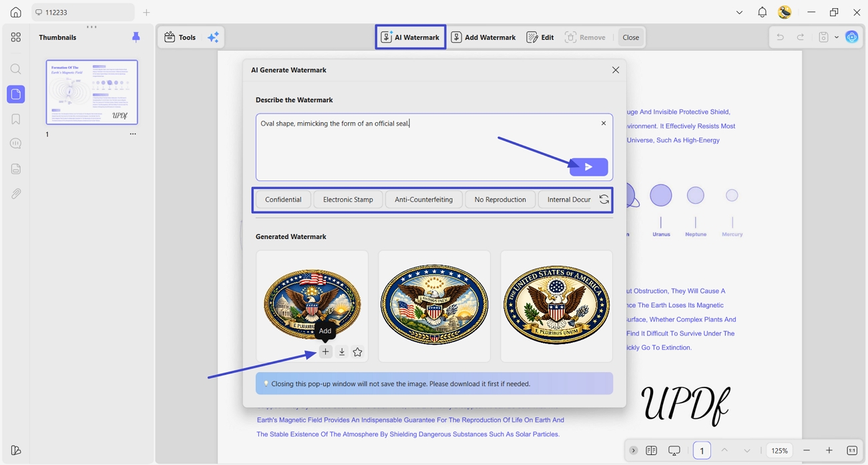868x465 pixels.
Task: Open the layers icon at the sidebar bottom
Action: pyautogui.click(x=15, y=450)
